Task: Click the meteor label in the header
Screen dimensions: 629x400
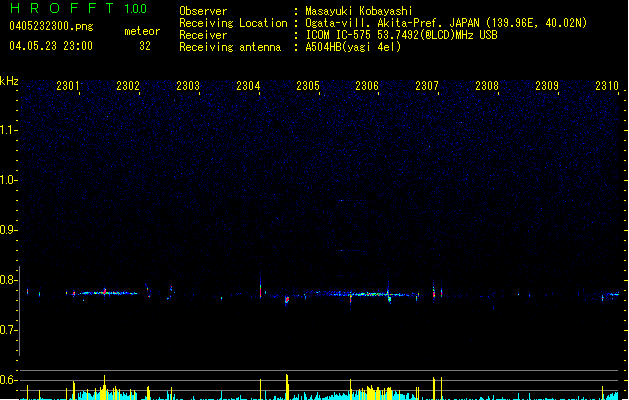Action: pyautogui.click(x=142, y=31)
